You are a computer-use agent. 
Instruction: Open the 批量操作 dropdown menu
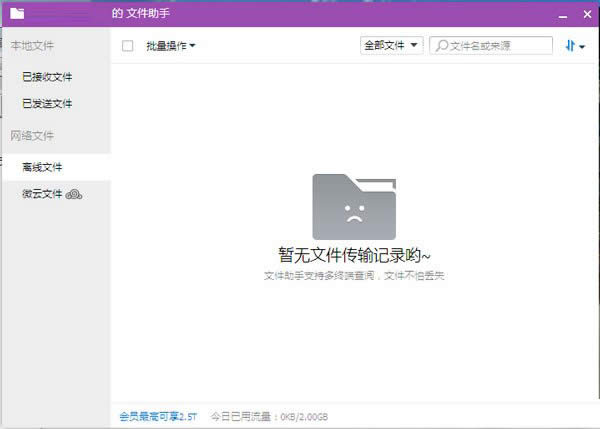pyautogui.click(x=170, y=46)
